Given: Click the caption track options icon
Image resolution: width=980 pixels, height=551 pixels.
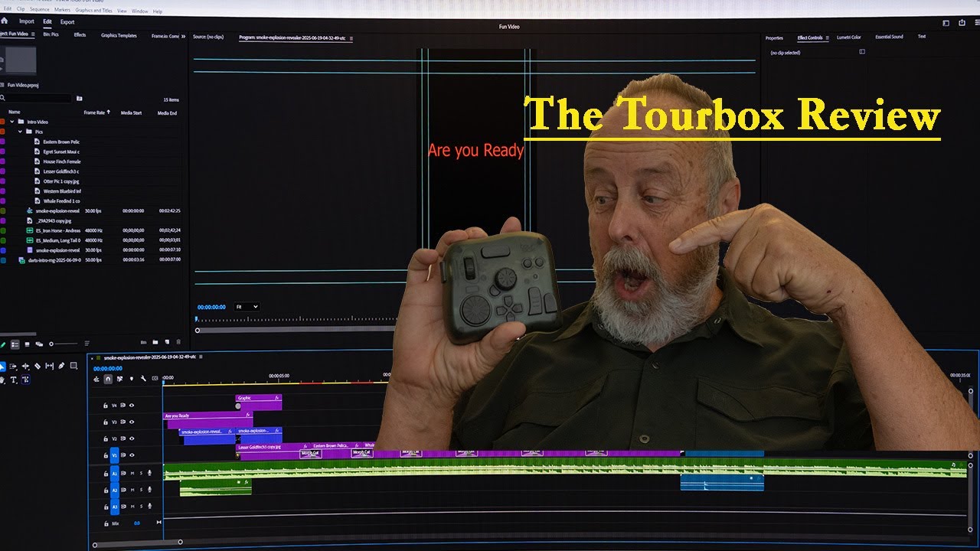Looking at the screenshot, I should [x=155, y=379].
